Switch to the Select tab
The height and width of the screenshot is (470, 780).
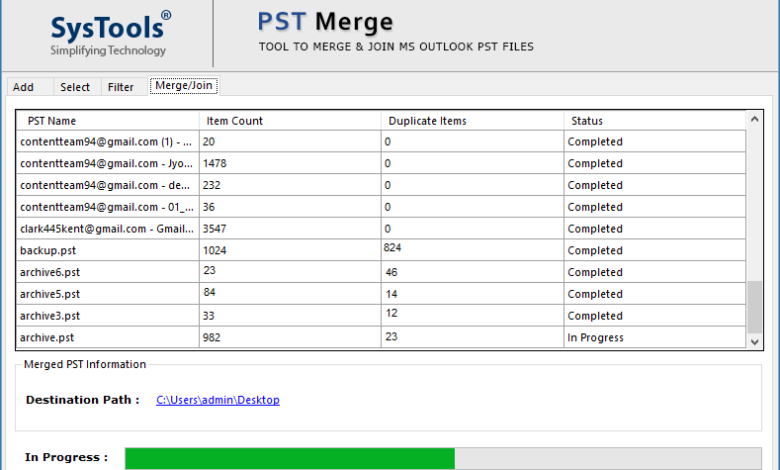(x=76, y=87)
